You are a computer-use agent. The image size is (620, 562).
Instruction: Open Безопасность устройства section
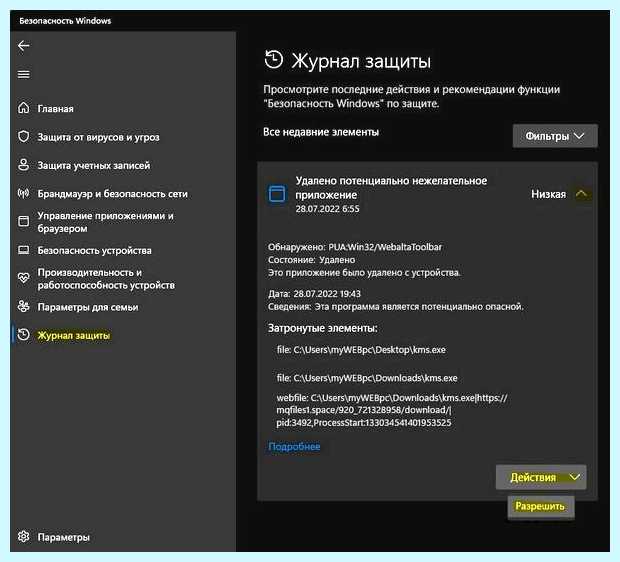[x=95, y=250]
